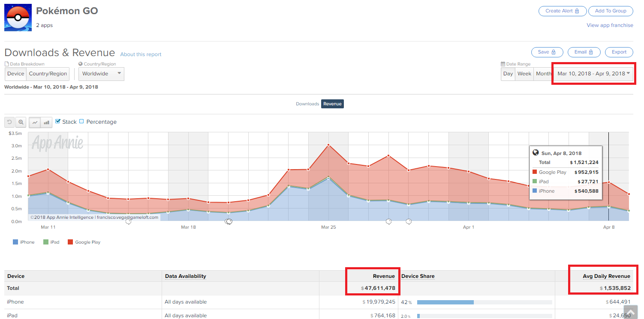Click the Data Availability column header

point(185,276)
